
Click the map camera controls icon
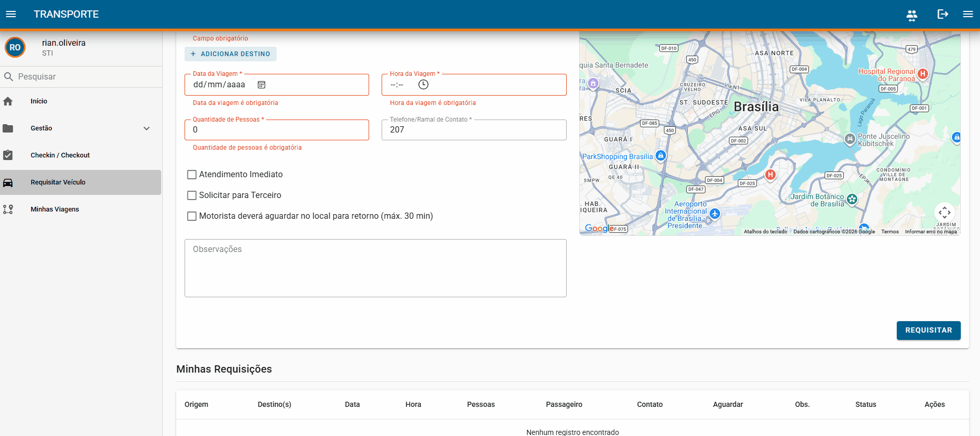945,213
